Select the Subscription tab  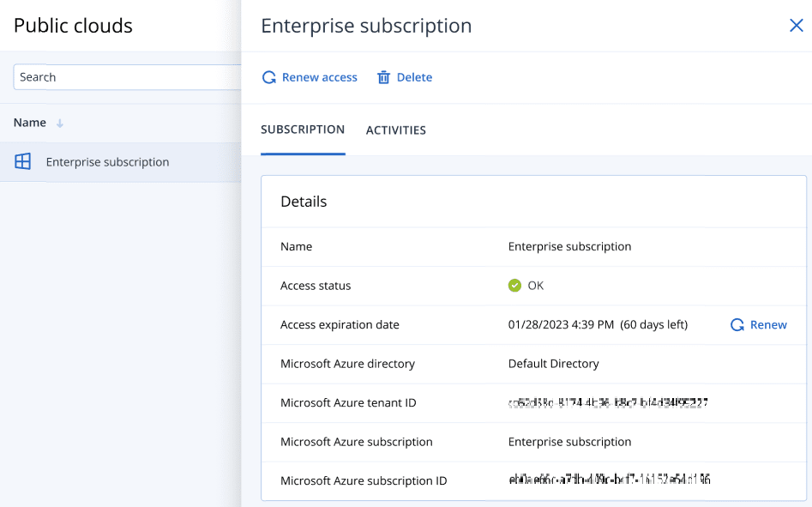coord(303,130)
